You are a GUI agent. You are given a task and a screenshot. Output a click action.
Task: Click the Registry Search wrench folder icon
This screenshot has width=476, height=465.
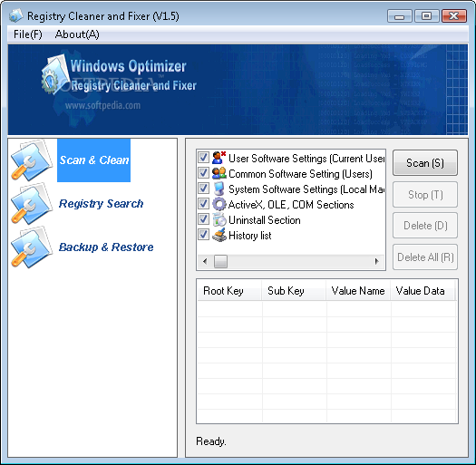pyautogui.click(x=32, y=204)
